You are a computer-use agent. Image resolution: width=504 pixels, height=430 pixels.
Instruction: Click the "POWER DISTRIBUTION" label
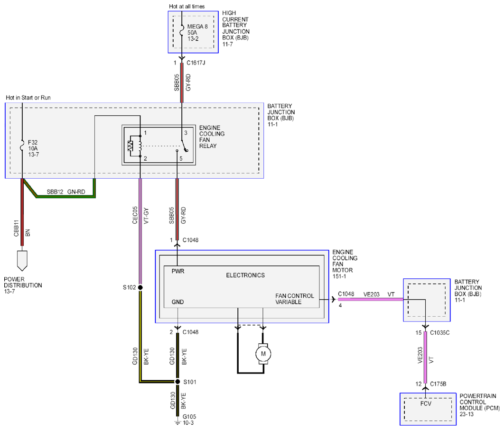(23, 282)
